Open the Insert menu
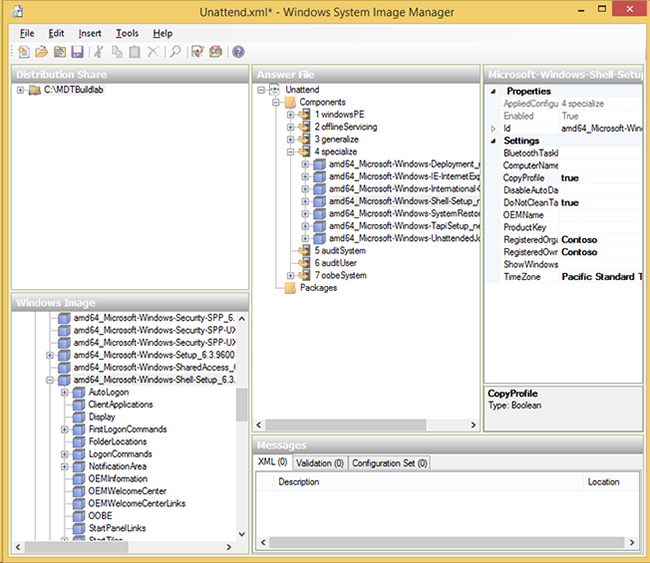The image size is (650, 563). pyautogui.click(x=90, y=33)
